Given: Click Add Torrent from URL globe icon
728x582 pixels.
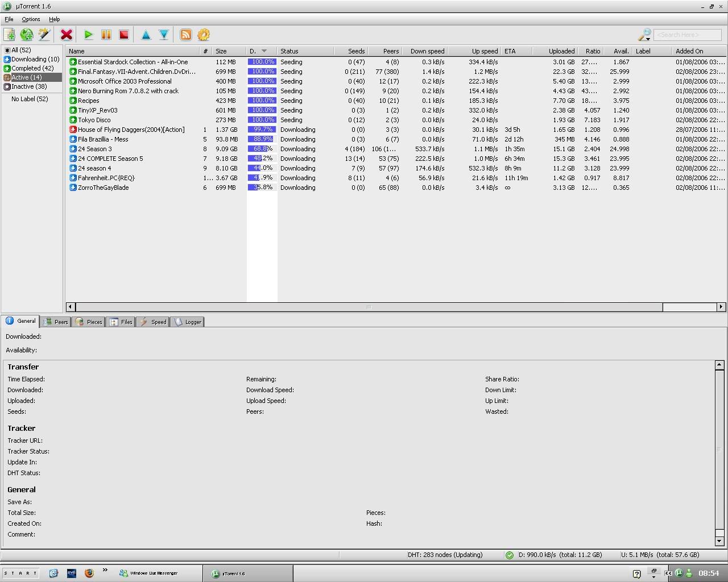Looking at the screenshot, I should [x=27, y=35].
